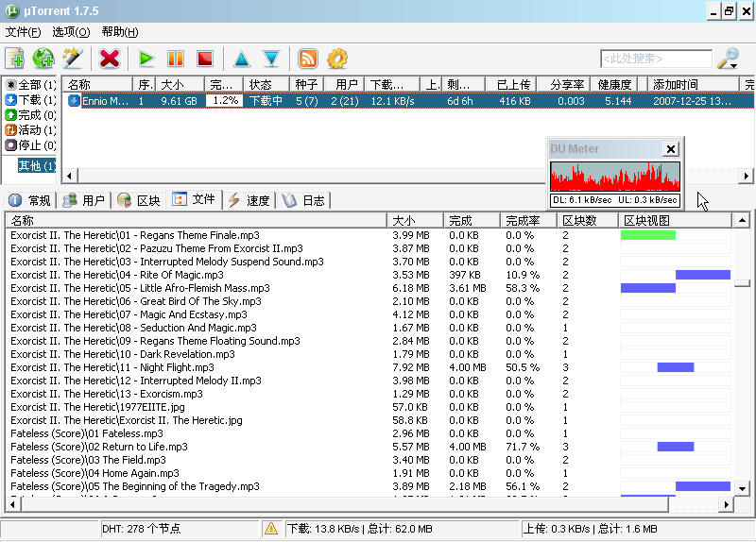Switch to the 用户 tab

coord(84,200)
